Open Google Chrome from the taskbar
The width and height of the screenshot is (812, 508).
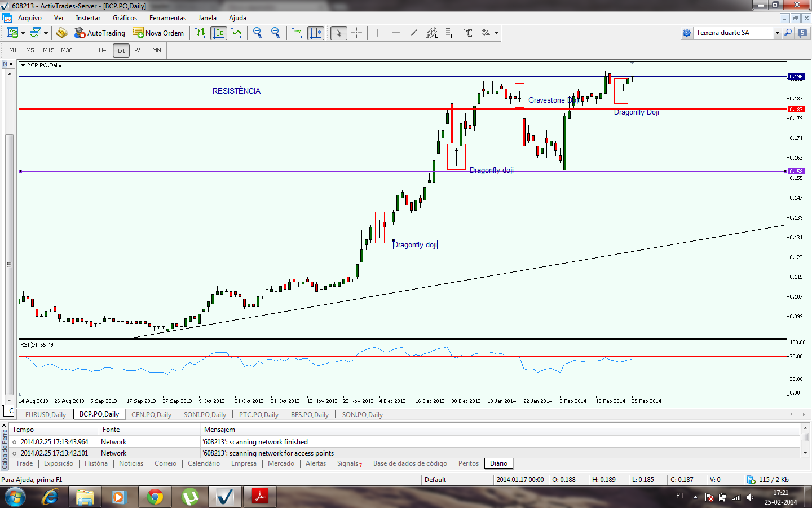pos(155,497)
